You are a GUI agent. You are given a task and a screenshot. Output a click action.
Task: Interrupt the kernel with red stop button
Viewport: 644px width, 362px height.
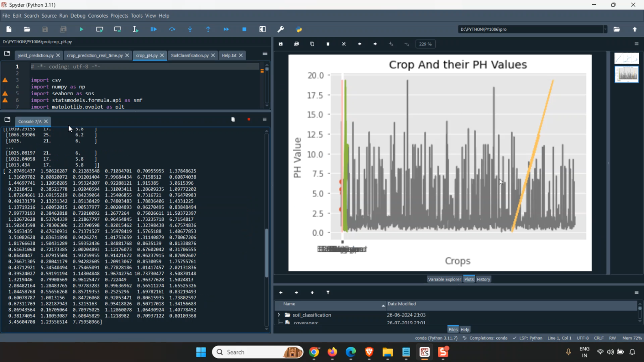[249, 119]
